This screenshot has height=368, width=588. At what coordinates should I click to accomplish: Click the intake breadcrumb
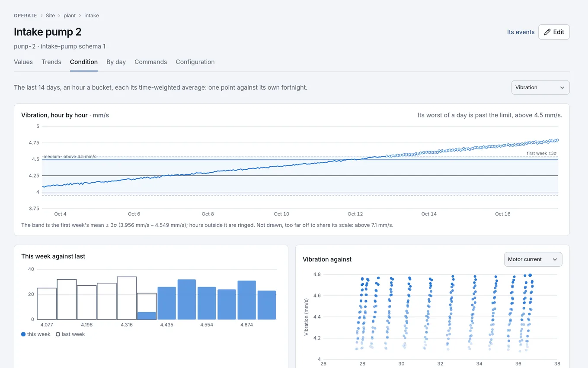click(92, 16)
